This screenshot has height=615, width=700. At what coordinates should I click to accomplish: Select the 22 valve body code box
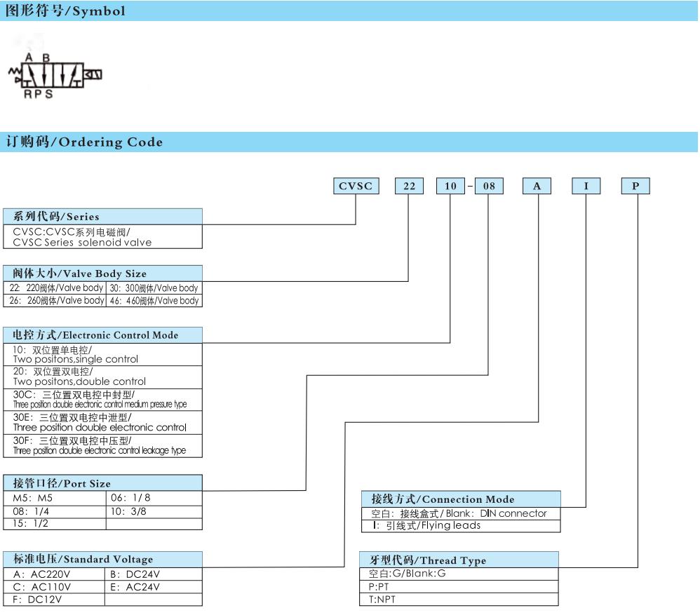tap(409, 186)
